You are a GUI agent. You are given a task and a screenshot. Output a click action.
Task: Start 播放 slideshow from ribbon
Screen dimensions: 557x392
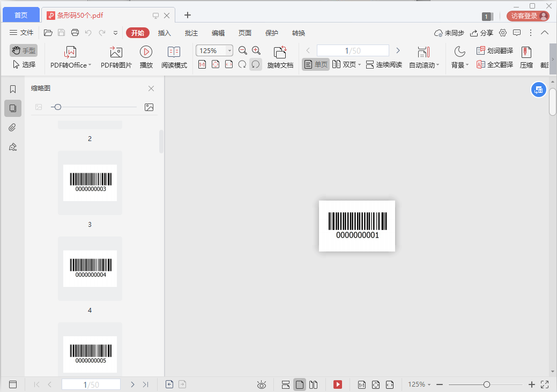146,57
